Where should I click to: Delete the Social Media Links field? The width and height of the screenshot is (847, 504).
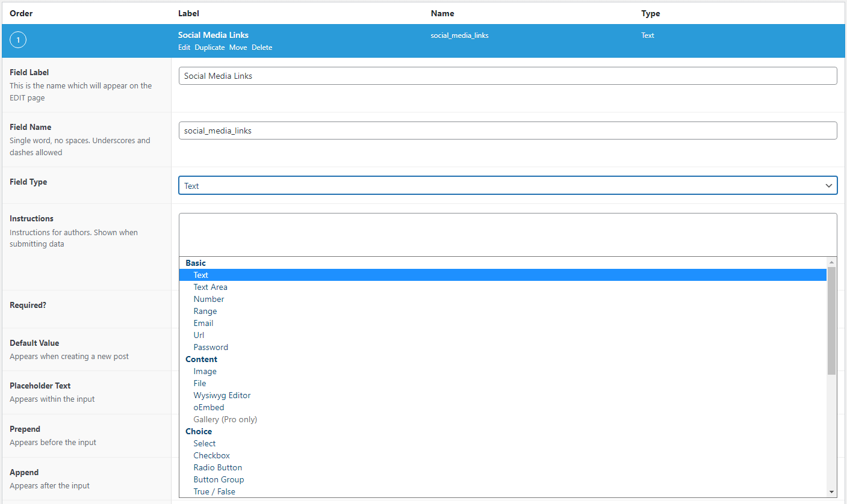click(262, 48)
